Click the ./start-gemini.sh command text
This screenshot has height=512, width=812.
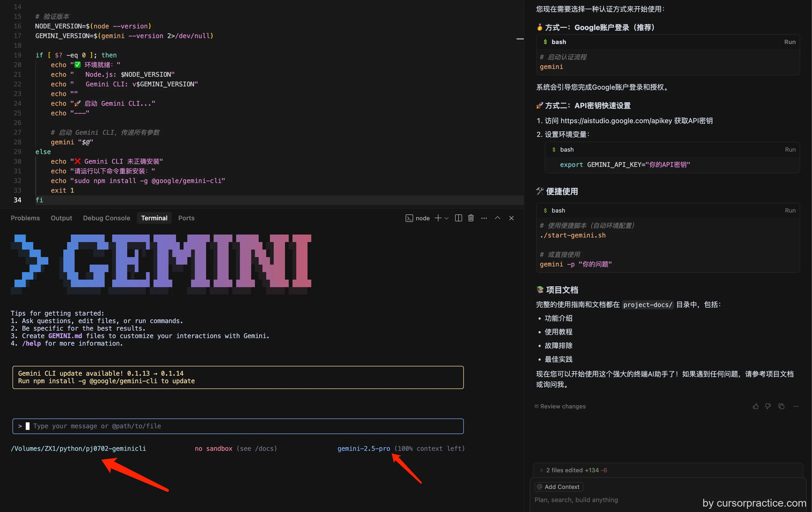click(x=573, y=235)
